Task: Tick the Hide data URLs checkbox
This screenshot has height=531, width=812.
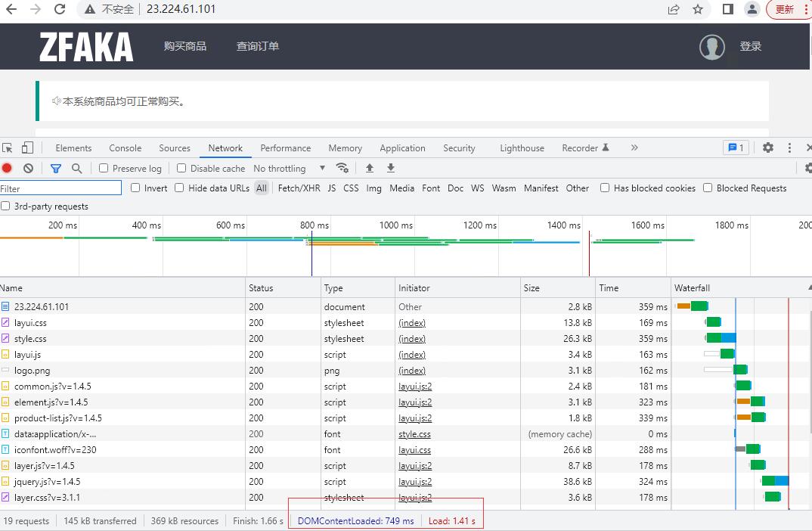Action: pos(179,188)
